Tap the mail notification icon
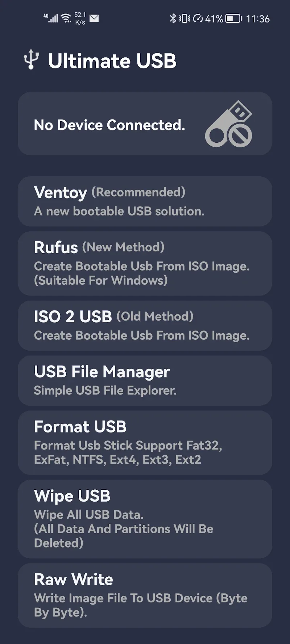 pyautogui.click(x=94, y=18)
